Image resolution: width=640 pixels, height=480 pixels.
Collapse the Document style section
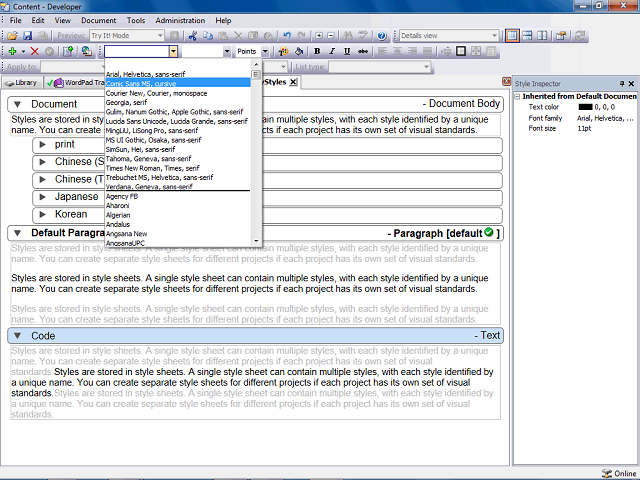tap(18, 104)
